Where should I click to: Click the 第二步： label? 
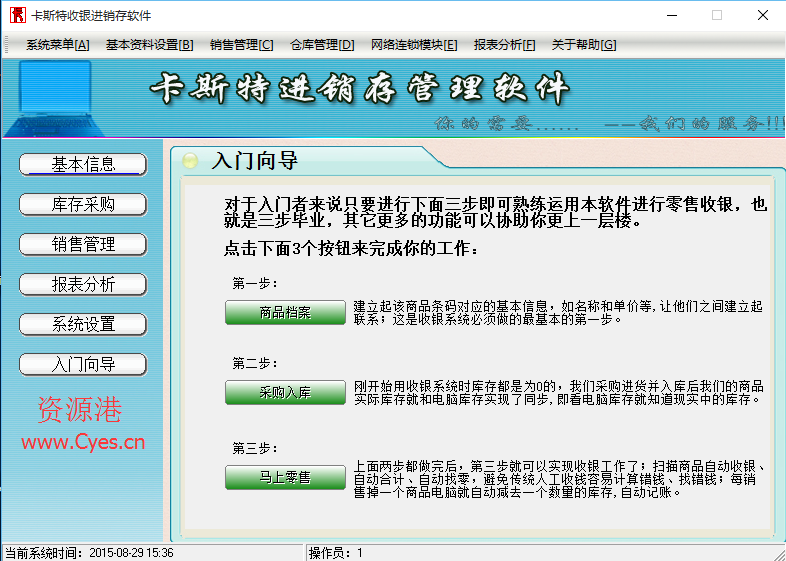point(255,363)
